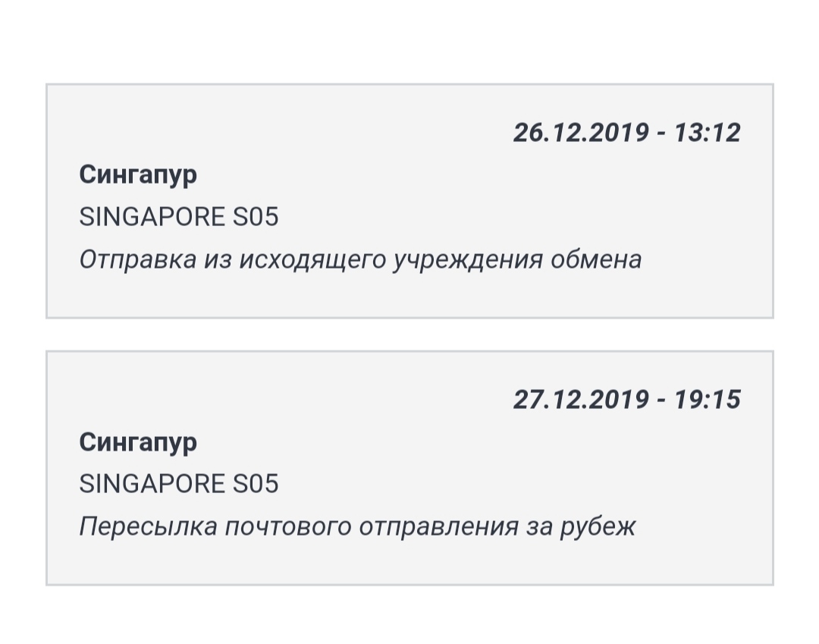Select the bold Сингапур heading in 27.12.2019 card
Viewport: 819px width, 644px height.
[138, 442]
